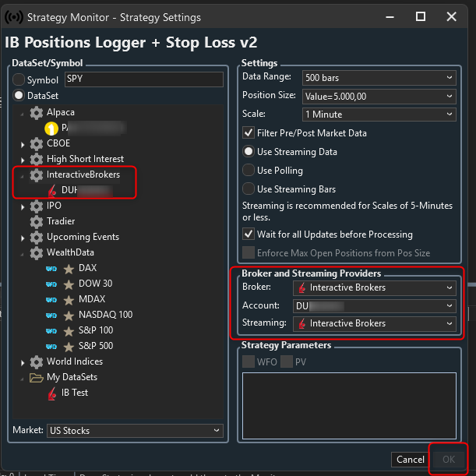Select the Symbol radio button
Viewport: 476px width, 476px height.
pyautogui.click(x=19, y=79)
